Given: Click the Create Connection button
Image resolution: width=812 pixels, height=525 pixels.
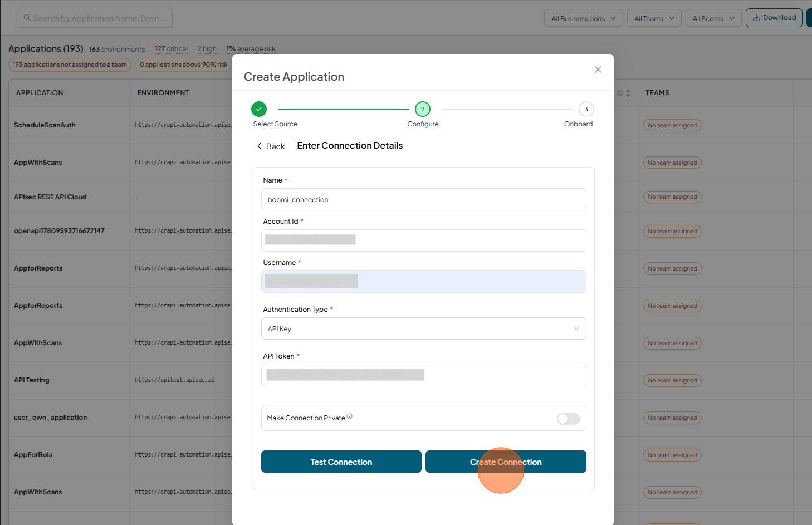Looking at the screenshot, I should tap(506, 462).
